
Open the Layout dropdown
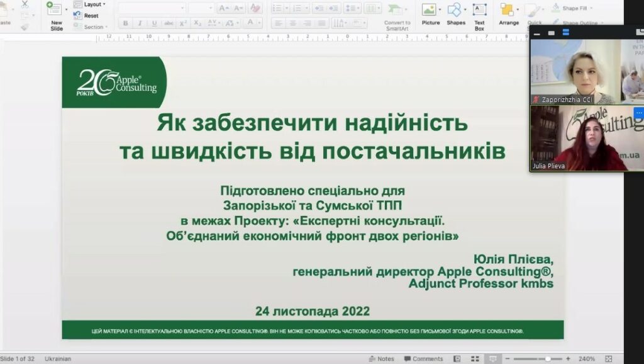90,4
